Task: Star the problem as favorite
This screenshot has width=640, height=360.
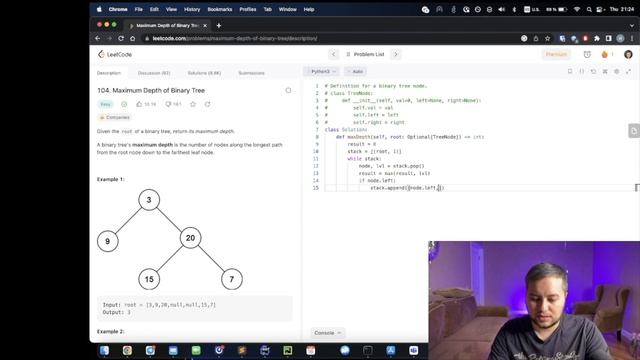Action: tap(193, 104)
